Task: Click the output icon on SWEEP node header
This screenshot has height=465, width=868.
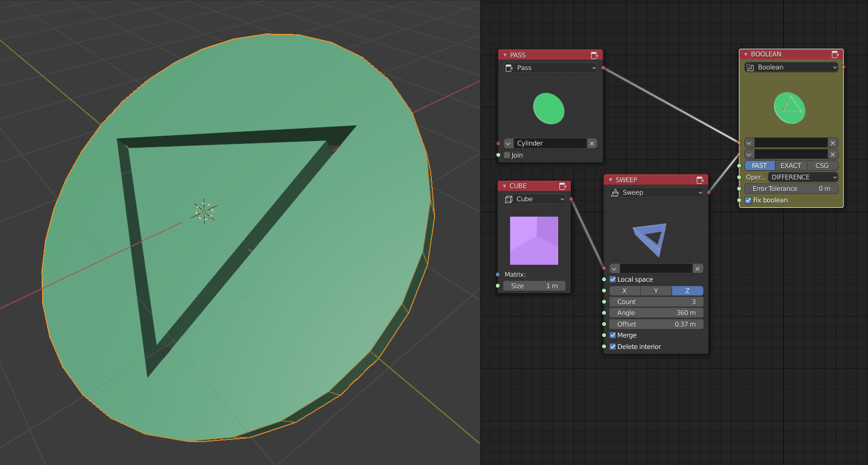Action: click(700, 180)
